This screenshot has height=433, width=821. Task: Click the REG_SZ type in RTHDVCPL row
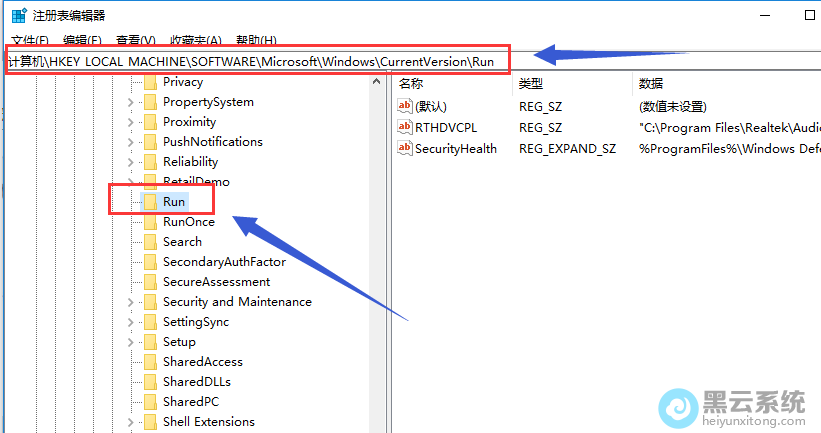tap(540, 128)
